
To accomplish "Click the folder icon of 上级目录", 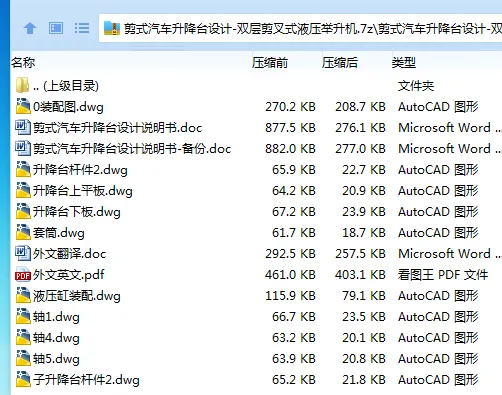I will pos(23,85).
